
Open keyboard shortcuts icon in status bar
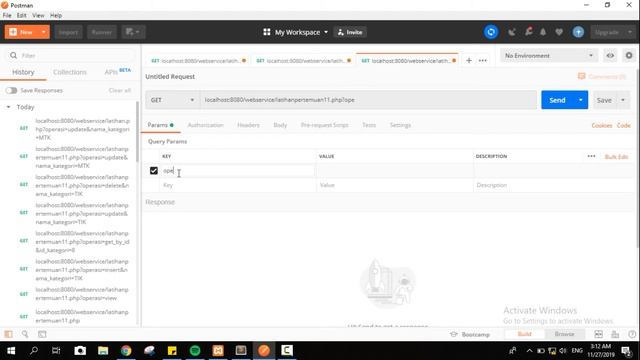[615, 334]
